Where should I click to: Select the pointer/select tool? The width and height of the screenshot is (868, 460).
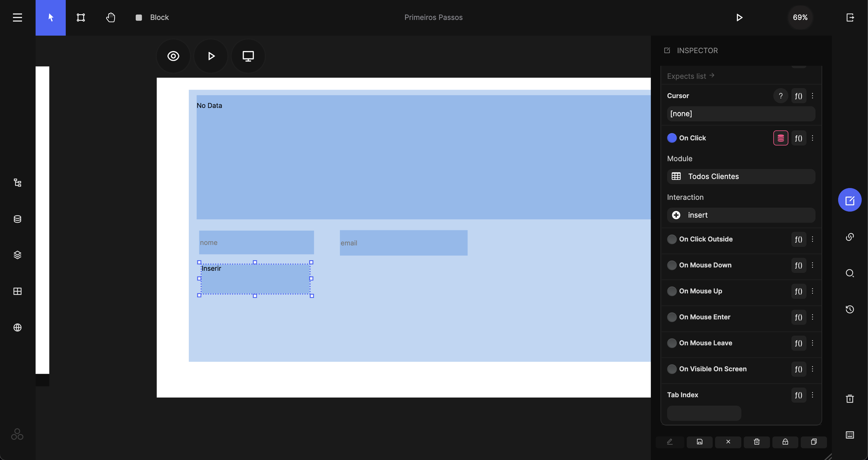point(51,17)
